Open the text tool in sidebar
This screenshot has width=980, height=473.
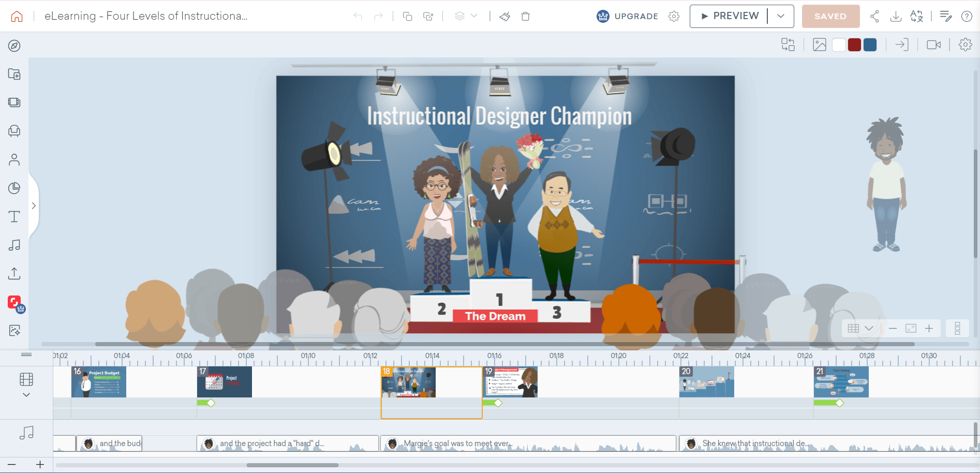14,216
